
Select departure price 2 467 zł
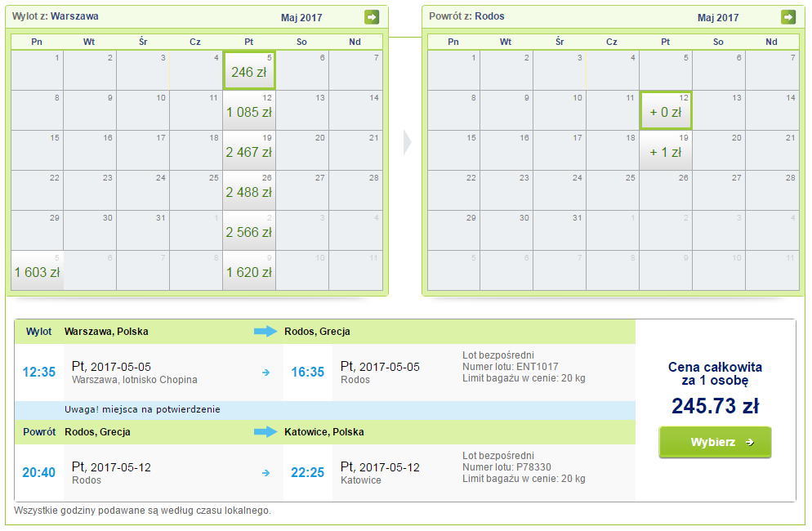point(249,150)
